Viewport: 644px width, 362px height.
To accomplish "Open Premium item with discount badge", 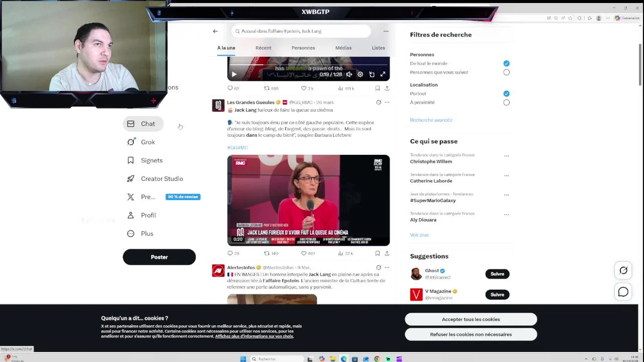I will coord(163,197).
